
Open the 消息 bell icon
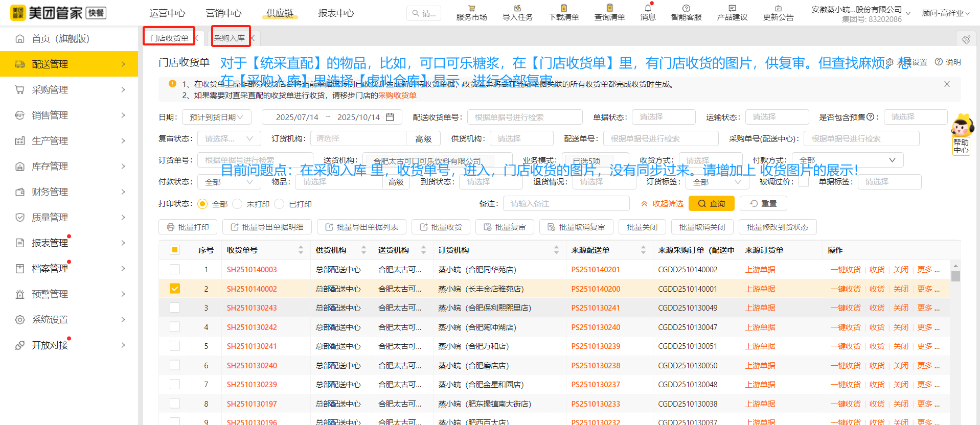(648, 8)
